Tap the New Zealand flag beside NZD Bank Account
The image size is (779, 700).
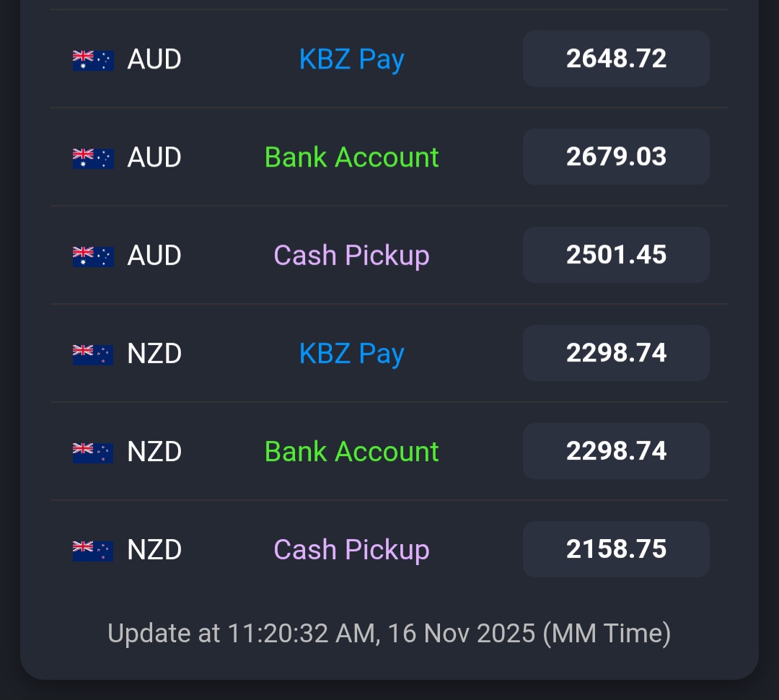[93, 452]
